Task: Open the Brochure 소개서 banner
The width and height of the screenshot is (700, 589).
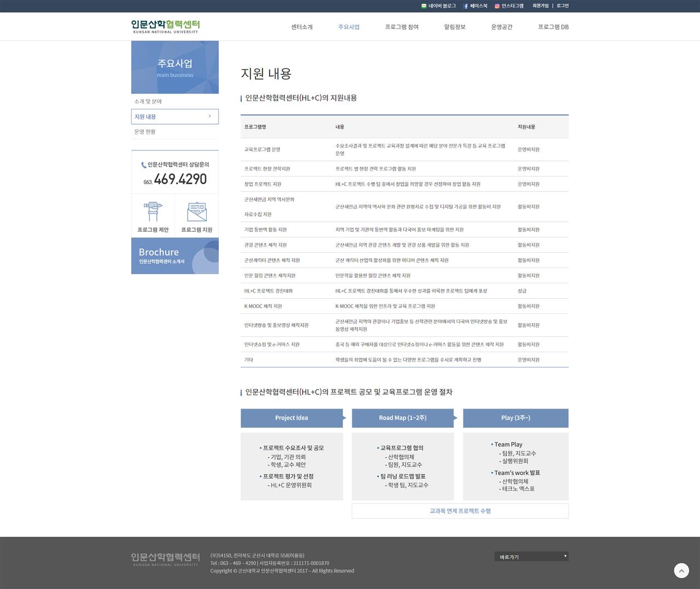Action: point(175,256)
